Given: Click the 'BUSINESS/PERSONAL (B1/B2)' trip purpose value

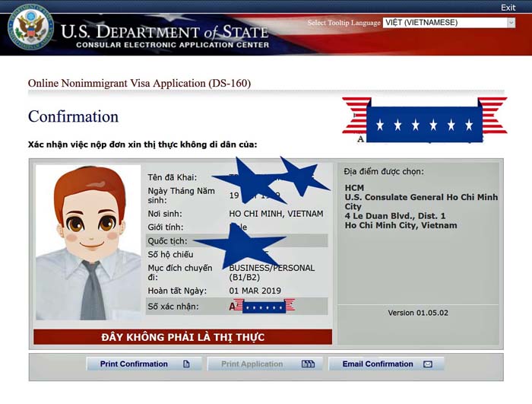Looking at the screenshot, I should [x=272, y=272].
